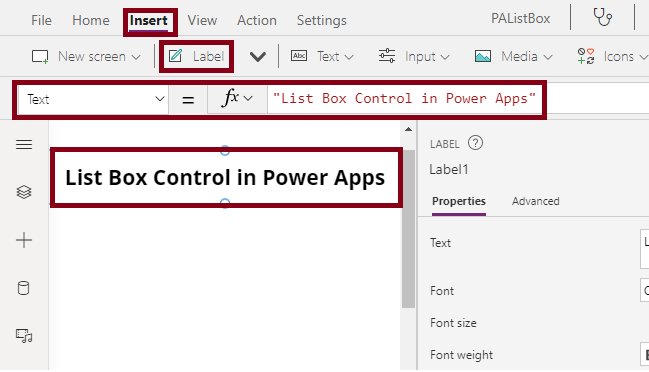The height and width of the screenshot is (372, 649).
Task: Open the View tab
Action: (x=202, y=20)
